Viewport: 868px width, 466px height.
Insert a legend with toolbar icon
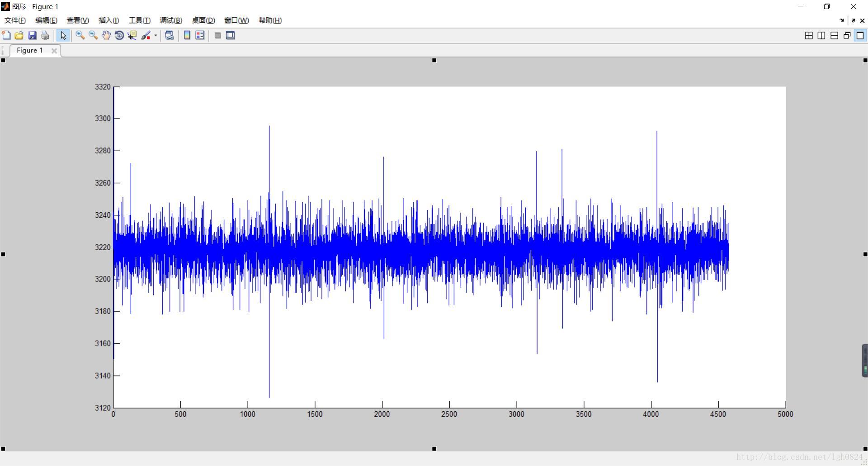click(x=200, y=35)
